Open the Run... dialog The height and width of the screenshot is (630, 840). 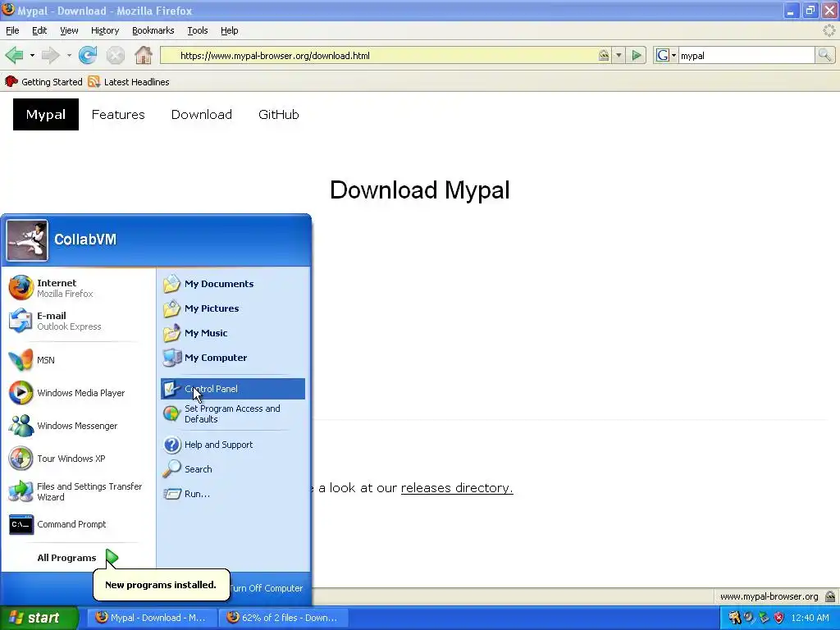(x=232, y=494)
